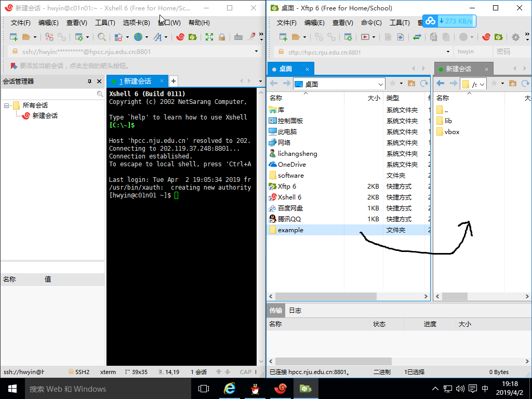Collapse the 所有会话 tree node
The height and width of the screenshot is (399, 532).
6,105
